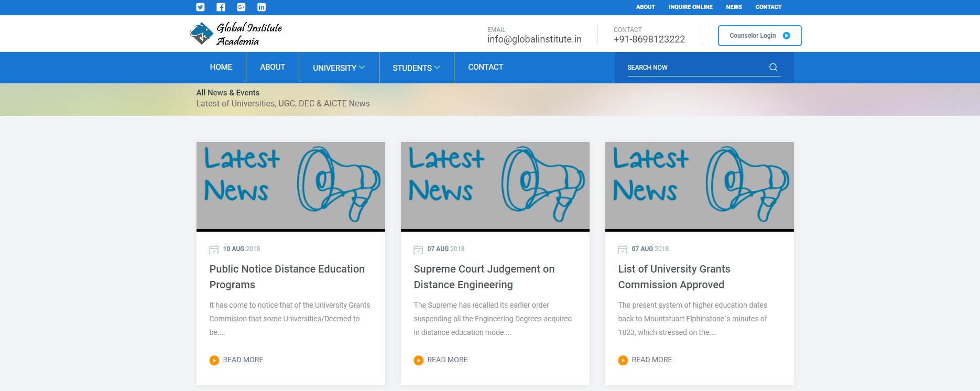Image resolution: width=980 pixels, height=391 pixels.
Task: Open Inquire Online in the top bar
Action: click(x=690, y=7)
